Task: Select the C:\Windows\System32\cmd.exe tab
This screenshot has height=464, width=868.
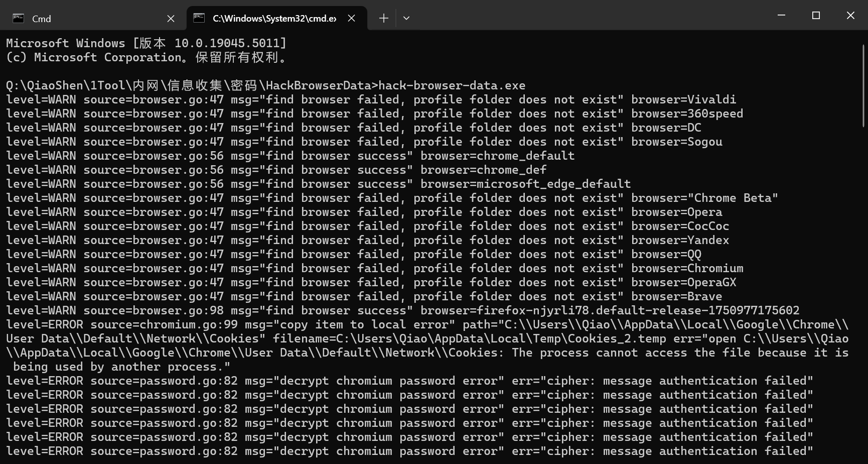Action: click(x=274, y=19)
